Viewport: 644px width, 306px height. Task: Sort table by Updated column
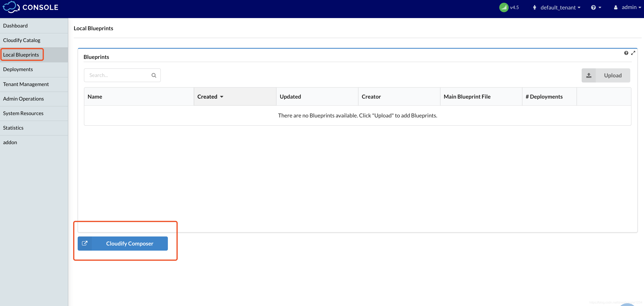[x=317, y=97]
